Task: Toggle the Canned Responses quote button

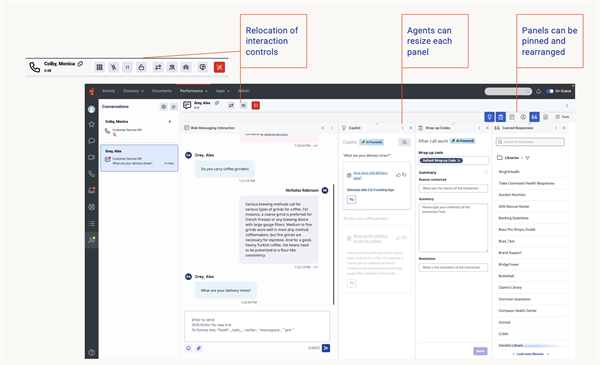Action: [x=534, y=117]
